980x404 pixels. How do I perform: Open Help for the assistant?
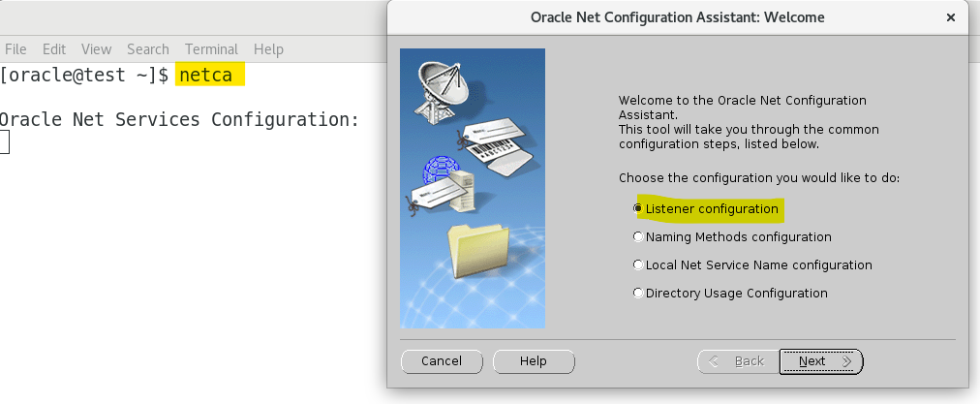pos(534,361)
